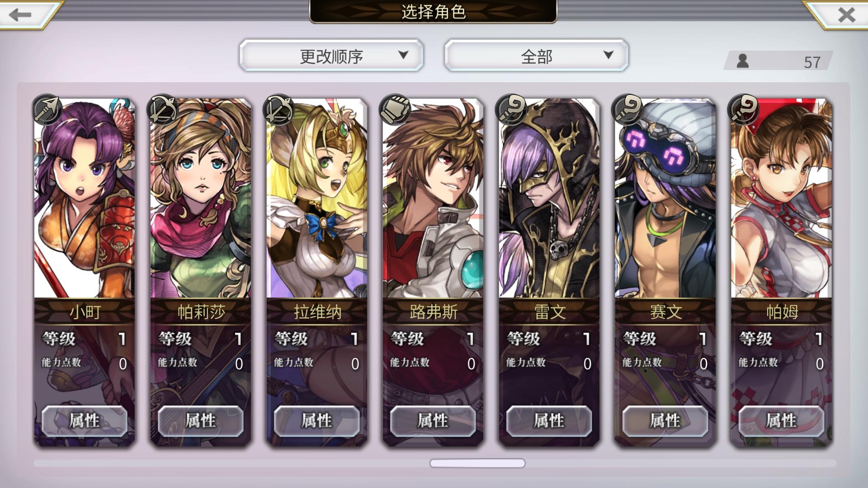Open 属性 for 帕姆
Image resolution: width=868 pixels, height=488 pixels.
(781, 421)
